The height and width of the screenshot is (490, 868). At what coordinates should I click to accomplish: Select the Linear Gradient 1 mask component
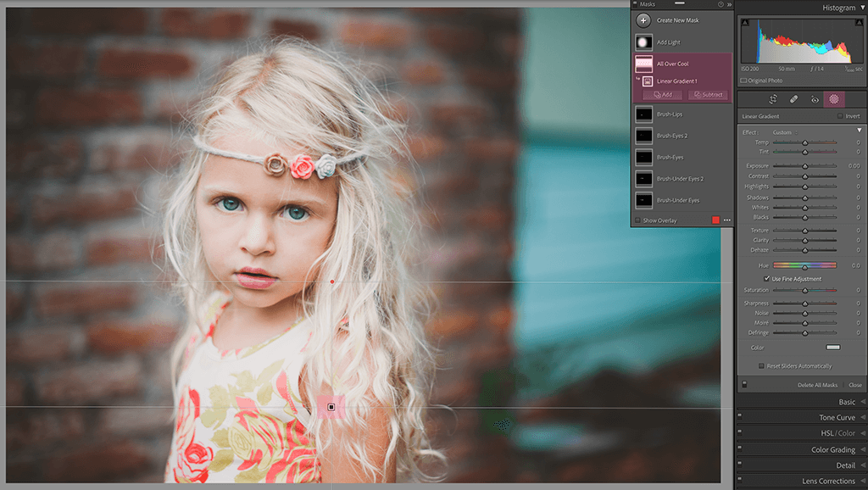pos(678,82)
